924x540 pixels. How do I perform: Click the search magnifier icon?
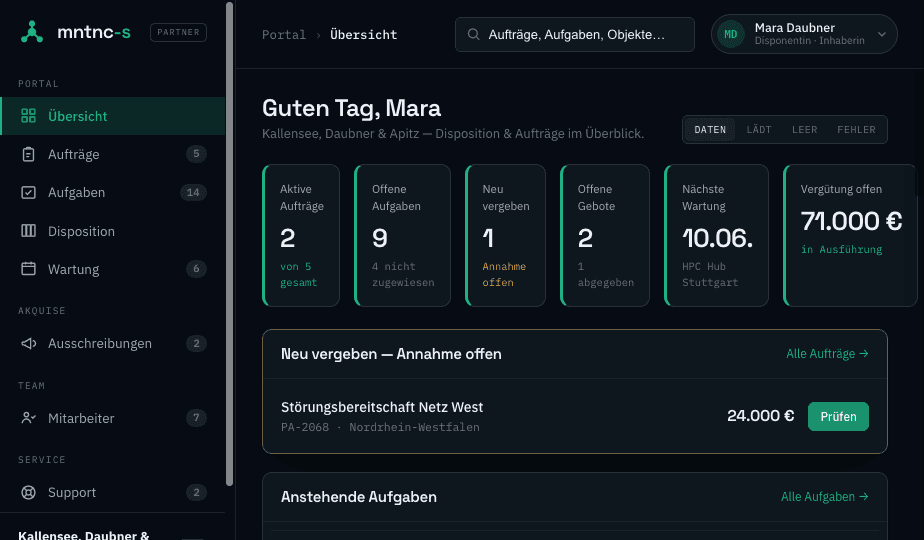pos(473,34)
